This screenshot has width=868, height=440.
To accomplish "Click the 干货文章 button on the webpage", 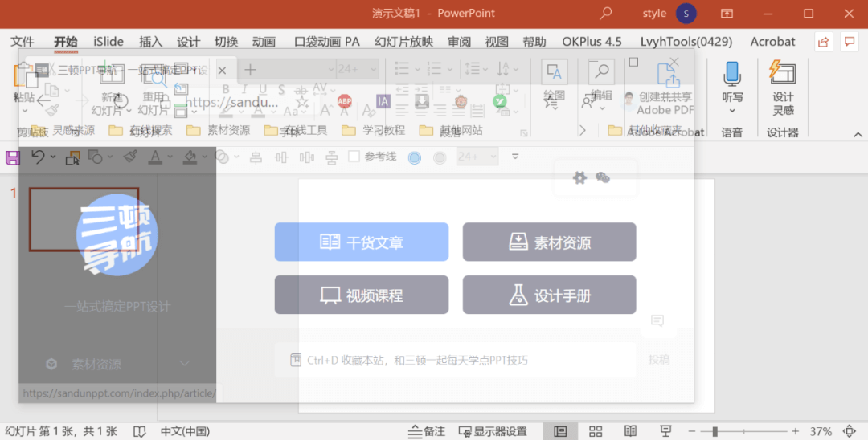I will pyautogui.click(x=362, y=242).
